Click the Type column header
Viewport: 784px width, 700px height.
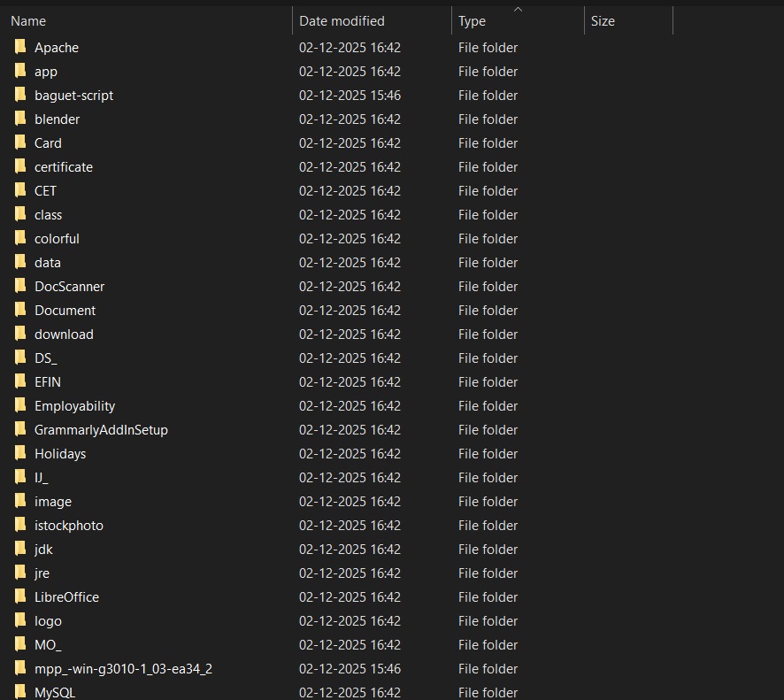472,21
